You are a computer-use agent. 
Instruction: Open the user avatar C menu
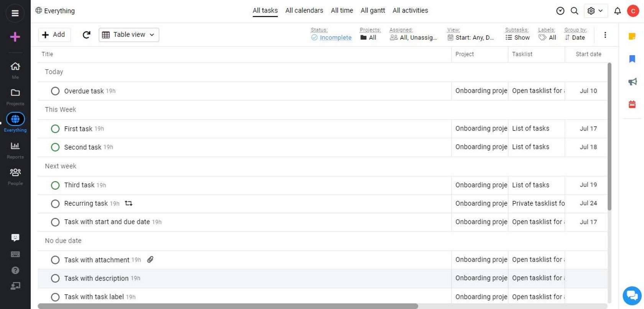633,11
